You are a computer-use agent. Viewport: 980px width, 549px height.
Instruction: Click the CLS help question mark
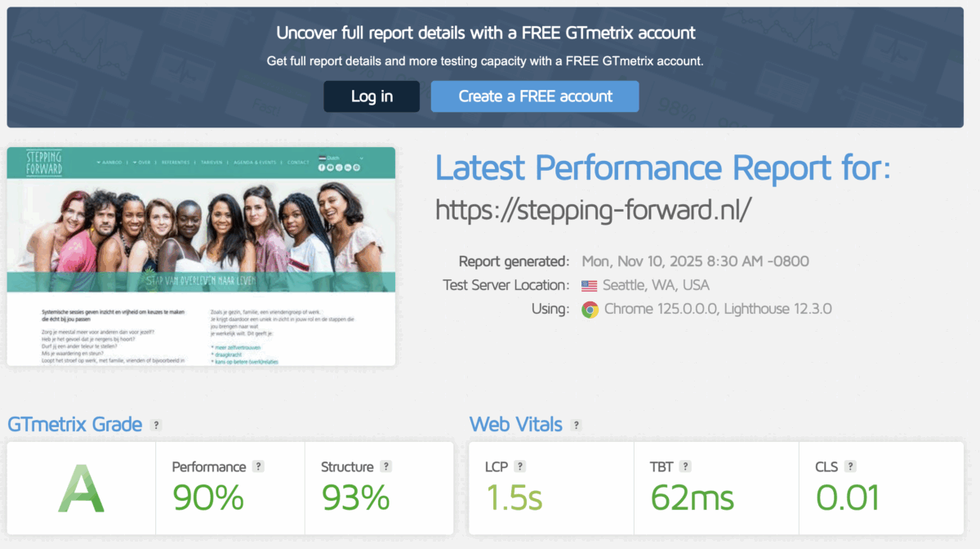point(850,466)
